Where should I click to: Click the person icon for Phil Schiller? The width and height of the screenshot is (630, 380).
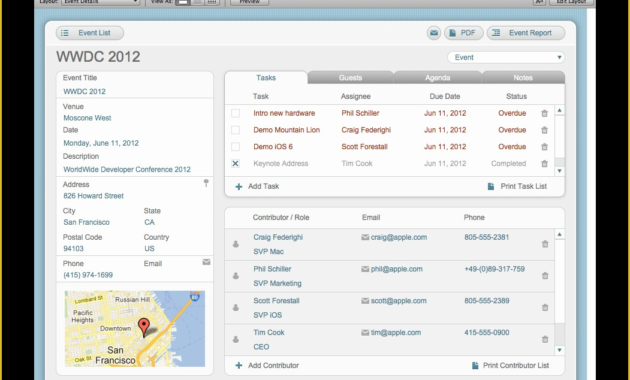[x=236, y=276]
